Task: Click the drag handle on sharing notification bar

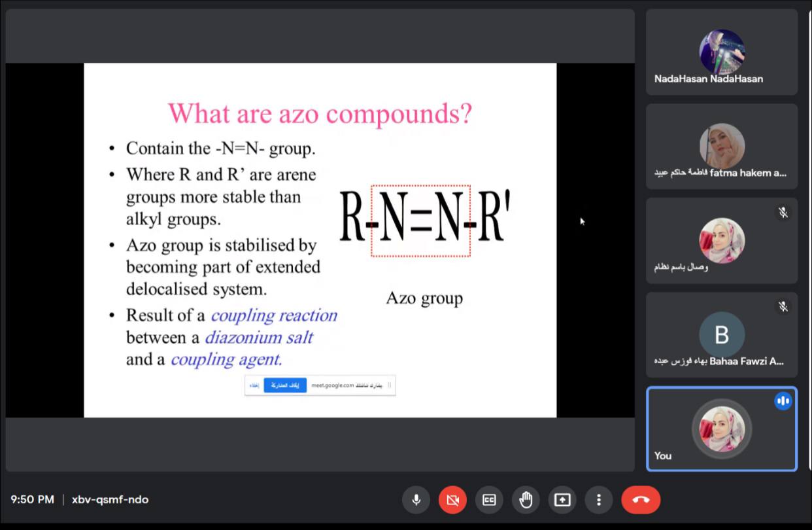Action: click(390, 385)
